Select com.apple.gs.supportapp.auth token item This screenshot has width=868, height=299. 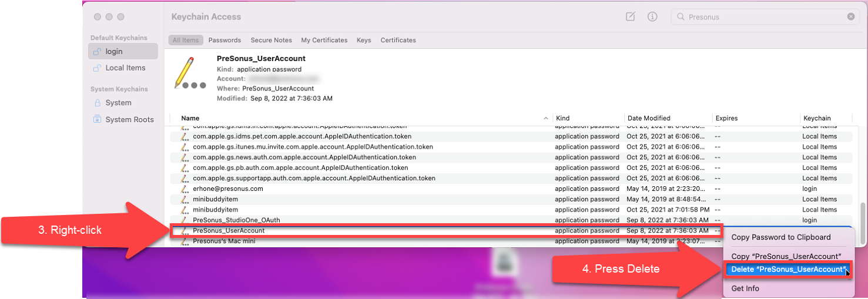click(x=511, y=178)
